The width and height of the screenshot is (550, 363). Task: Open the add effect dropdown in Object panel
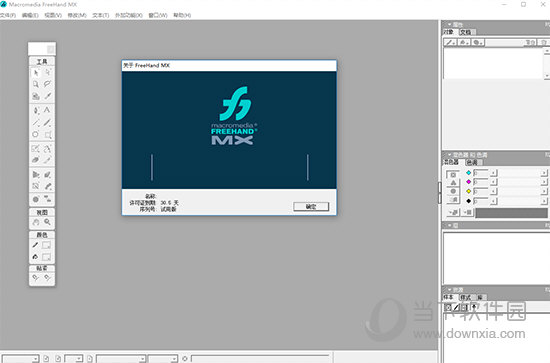477,42
